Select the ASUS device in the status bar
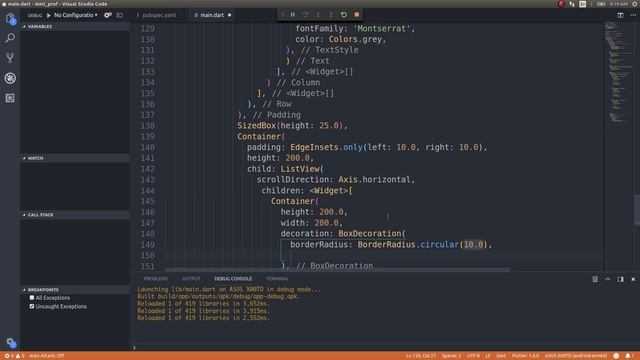This screenshot has height=360, width=640. point(576,356)
